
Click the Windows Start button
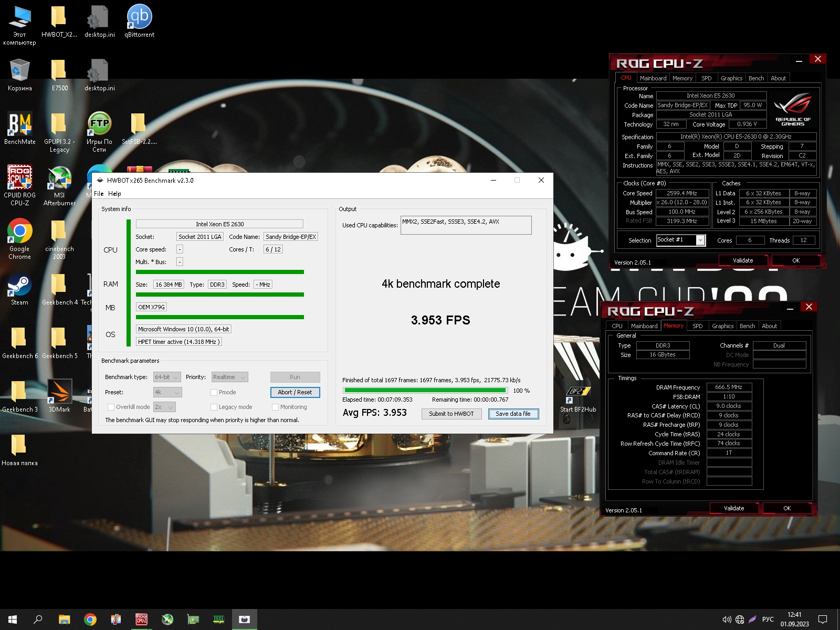pyautogui.click(x=13, y=619)
